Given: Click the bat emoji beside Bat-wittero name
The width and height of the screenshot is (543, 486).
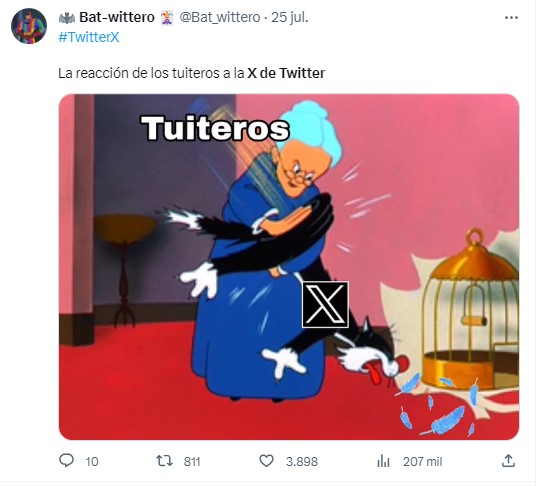Looking at the screenshot, I should click(67, 17).
